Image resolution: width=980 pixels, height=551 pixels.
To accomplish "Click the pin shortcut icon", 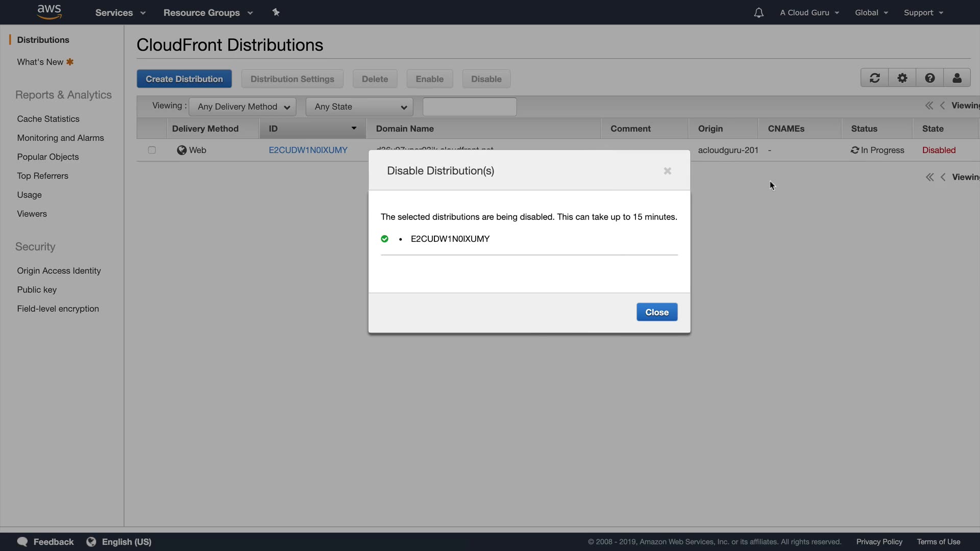I will click(x=276, y=12).
